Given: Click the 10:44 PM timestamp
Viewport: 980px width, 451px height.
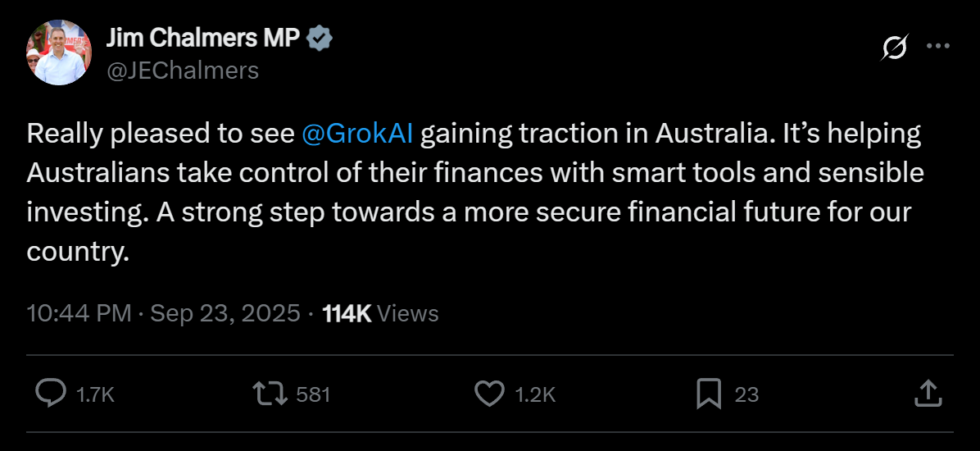Looking at the screenshot, I should pos(79,313).
